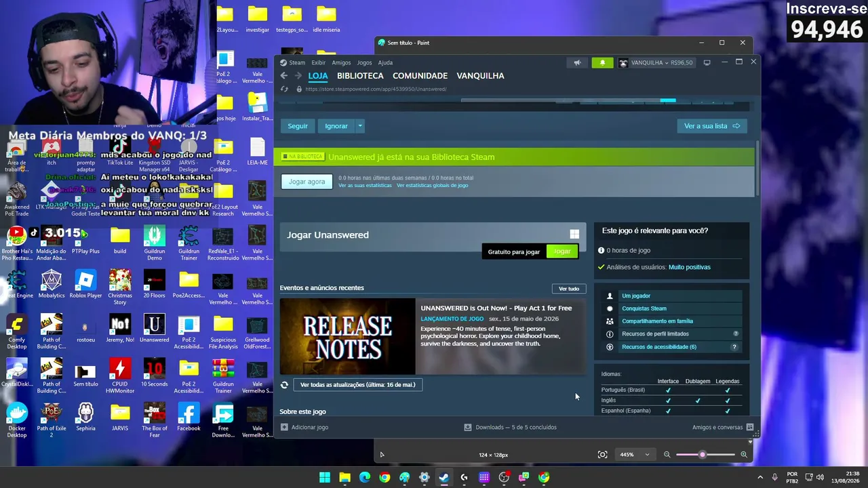The image size is (868, 488).
Task: Open Steam announcements megaphone
Action: [x=577, y=63]
